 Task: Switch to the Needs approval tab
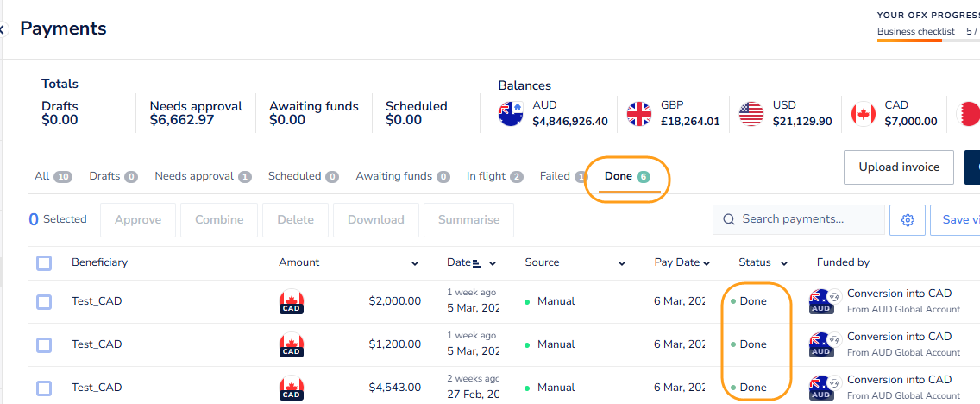tap(203, 176)
